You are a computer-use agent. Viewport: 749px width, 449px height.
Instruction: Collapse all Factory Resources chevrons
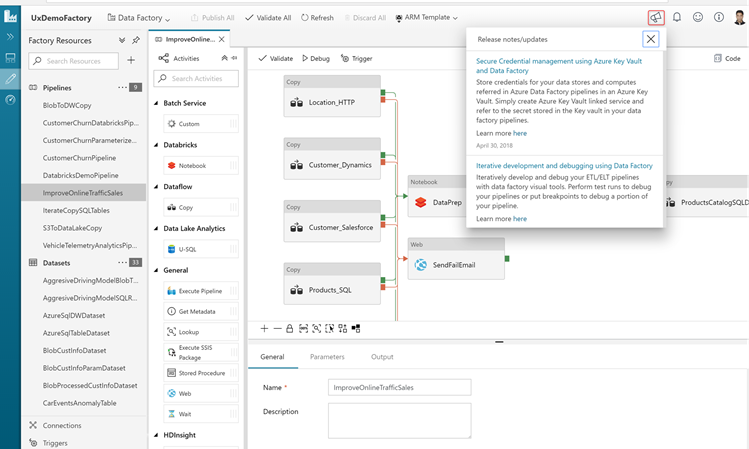[x=122, y=40]
